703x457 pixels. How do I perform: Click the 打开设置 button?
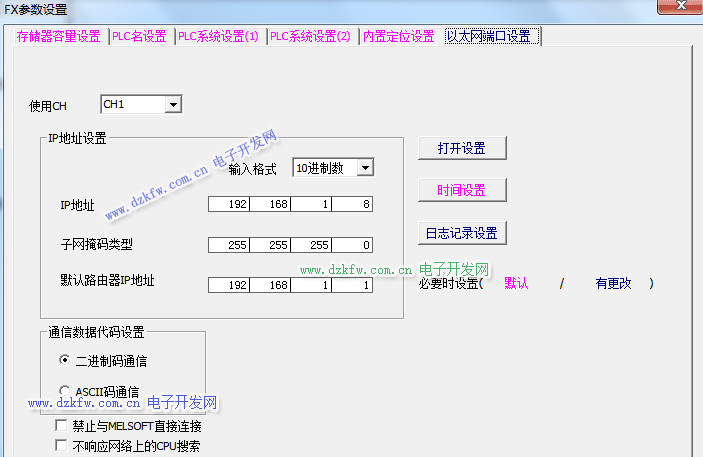click(461, 148)
